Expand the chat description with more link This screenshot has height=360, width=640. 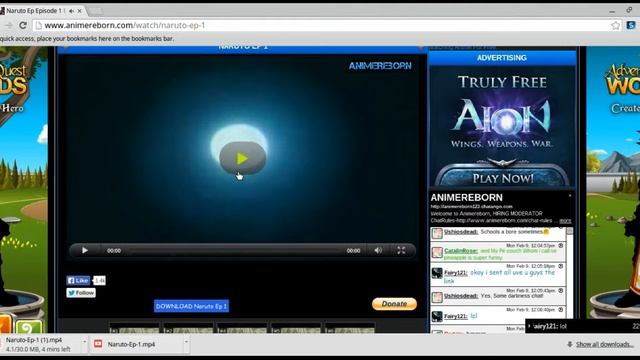[565, 220]
